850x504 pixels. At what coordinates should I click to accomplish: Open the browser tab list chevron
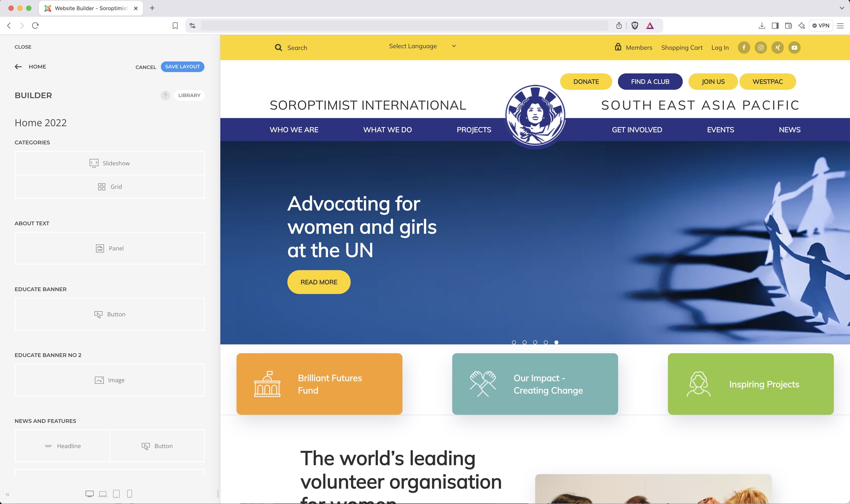[x=842, y=8]
